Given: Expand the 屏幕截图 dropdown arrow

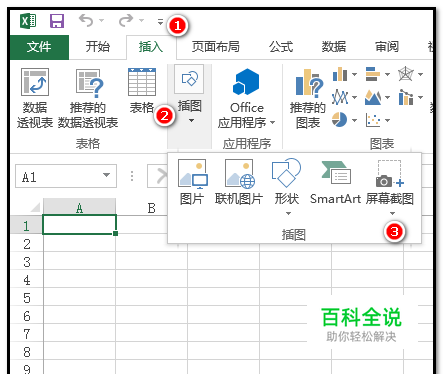Looking at the screenshot, I should click(x=392, y=213).
